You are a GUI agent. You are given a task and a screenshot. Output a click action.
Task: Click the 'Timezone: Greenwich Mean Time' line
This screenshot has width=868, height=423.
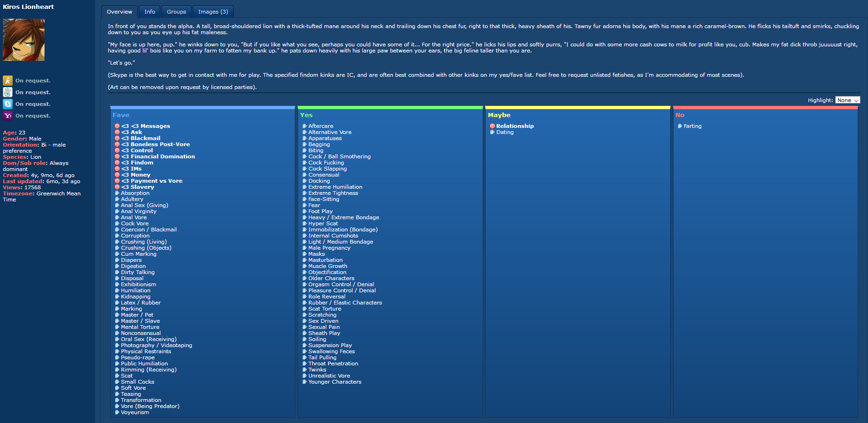(42, 196)
